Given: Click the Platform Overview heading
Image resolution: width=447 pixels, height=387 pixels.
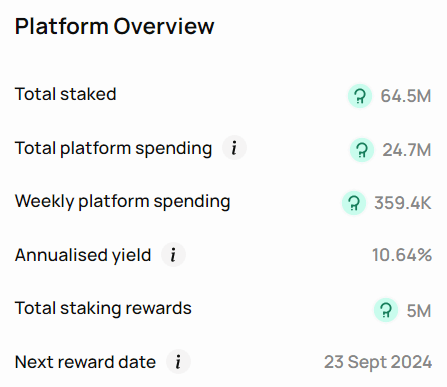Looking at the screenshot, I should click(x=114, y=26).
